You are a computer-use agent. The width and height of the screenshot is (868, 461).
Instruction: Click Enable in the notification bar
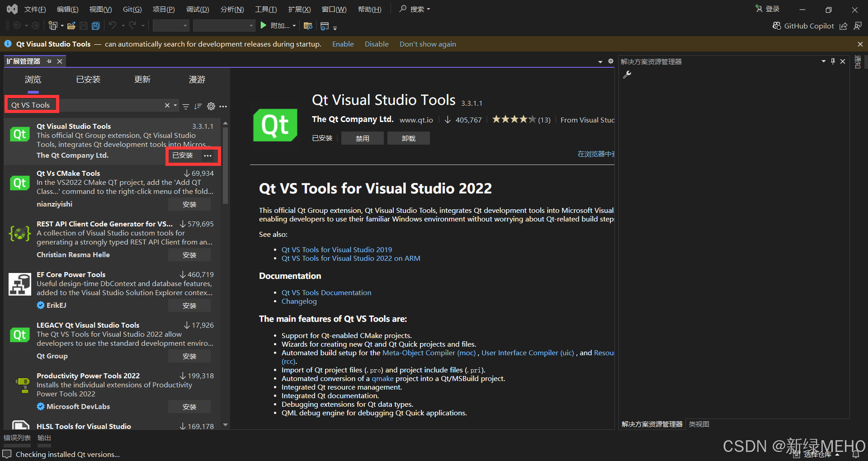point(343,44)
